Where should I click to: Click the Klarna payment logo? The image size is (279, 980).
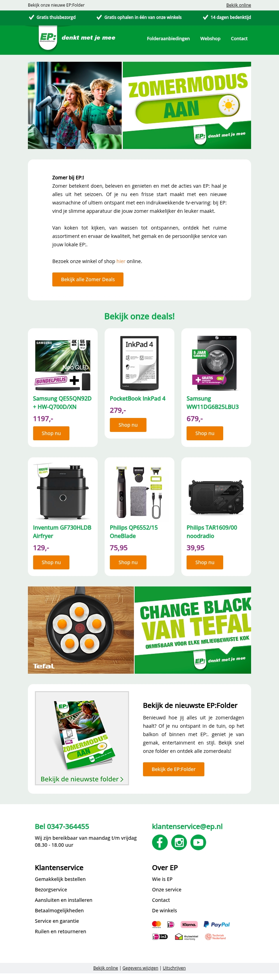tap(189, 924)
